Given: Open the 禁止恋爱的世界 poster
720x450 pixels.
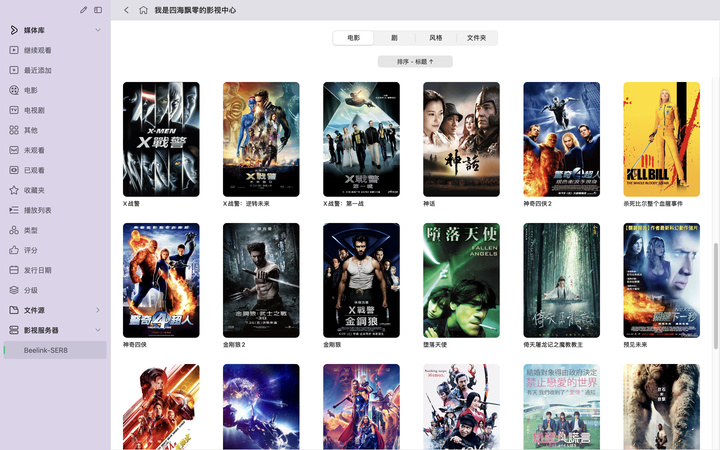Looking at the screenshot, I should [x=562, y=407].
